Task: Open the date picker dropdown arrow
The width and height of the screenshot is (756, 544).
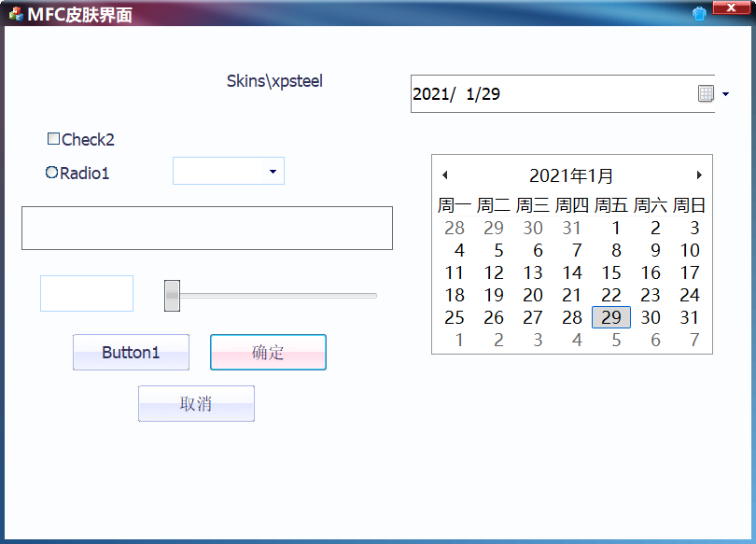Action: 724,93
